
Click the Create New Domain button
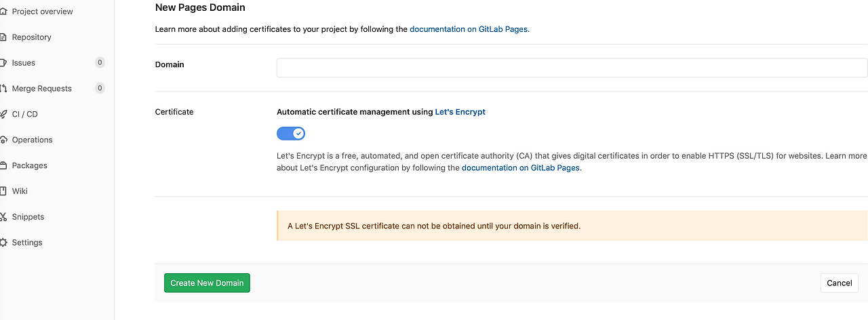[x=207, y=283]
